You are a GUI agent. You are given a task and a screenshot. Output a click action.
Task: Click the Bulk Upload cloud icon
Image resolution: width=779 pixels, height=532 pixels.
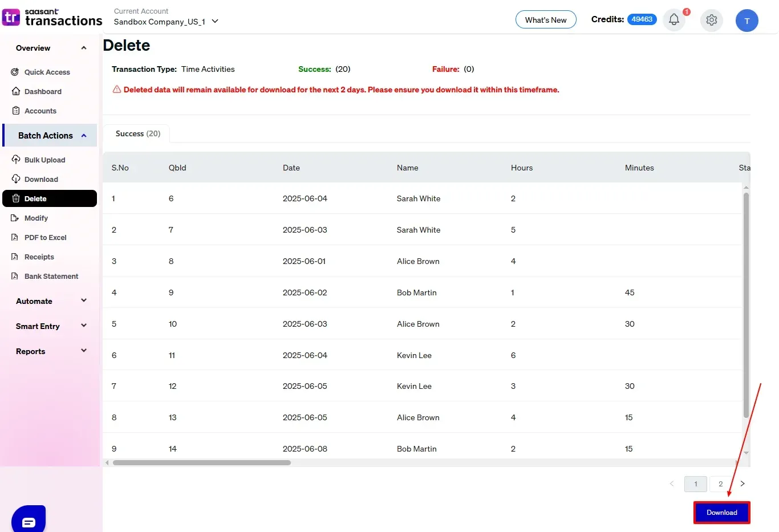coord(15,160)
